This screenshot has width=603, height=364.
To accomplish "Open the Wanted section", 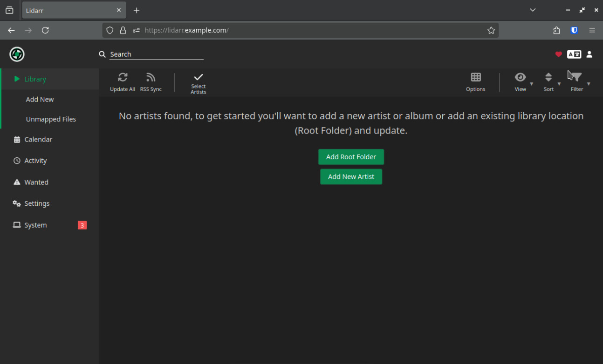I will 36,182.
